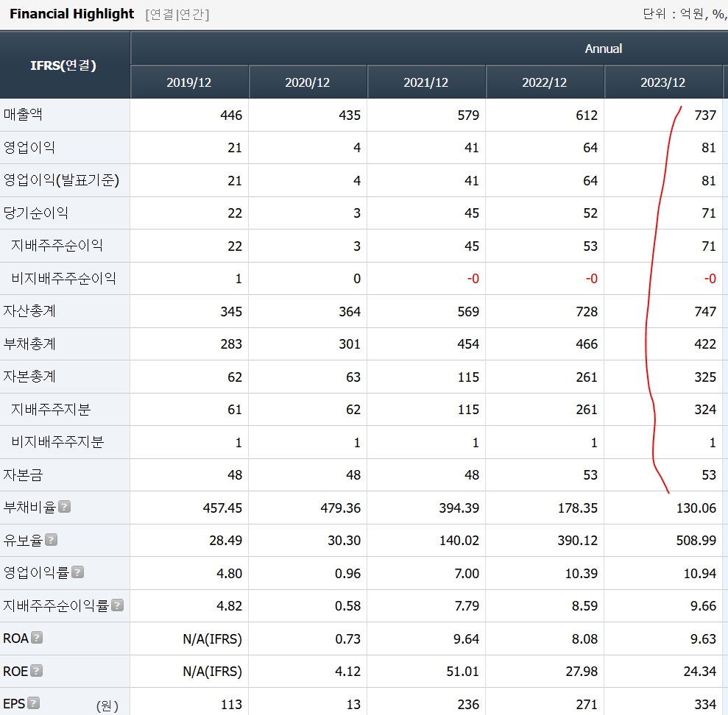Click the 2021/12 ROA value 9.64

click(466, 639)
